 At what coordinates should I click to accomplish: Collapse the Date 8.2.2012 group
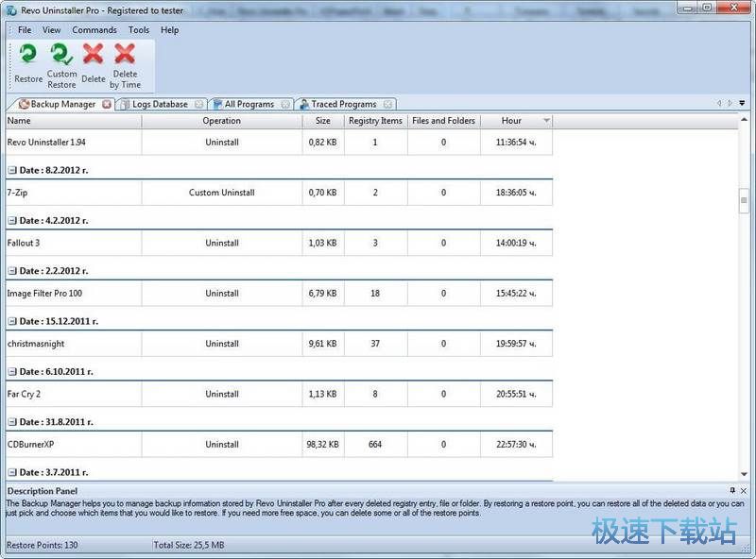(x=12, y=170)
